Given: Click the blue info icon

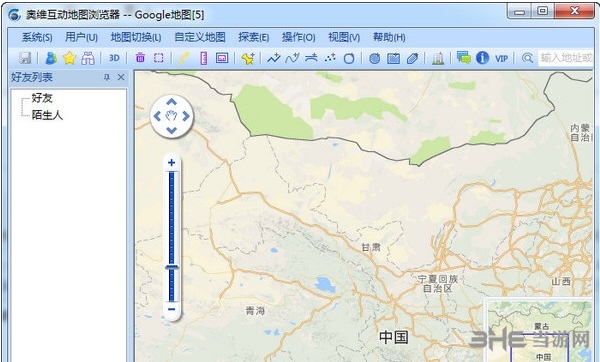Looking at the screenshot, I should [483, 58].
